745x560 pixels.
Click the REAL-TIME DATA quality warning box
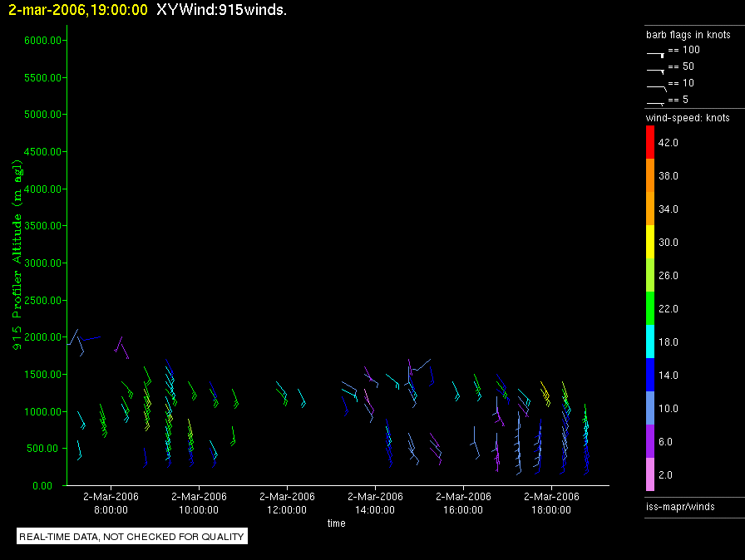(132, 537)
